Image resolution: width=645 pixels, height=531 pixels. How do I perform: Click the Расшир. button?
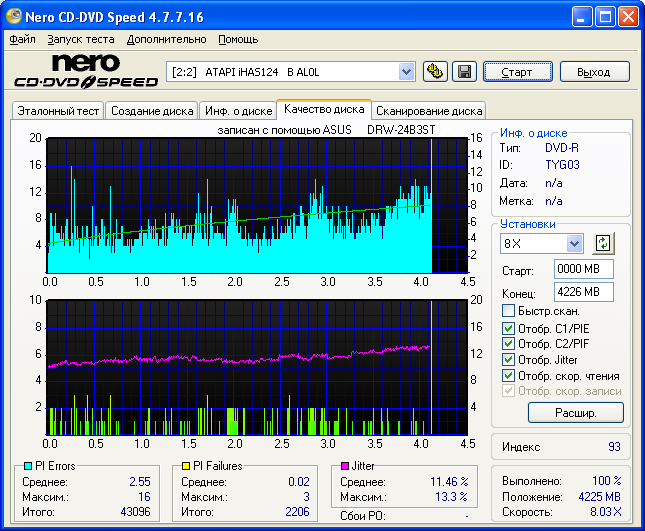(x=575, y=412)
